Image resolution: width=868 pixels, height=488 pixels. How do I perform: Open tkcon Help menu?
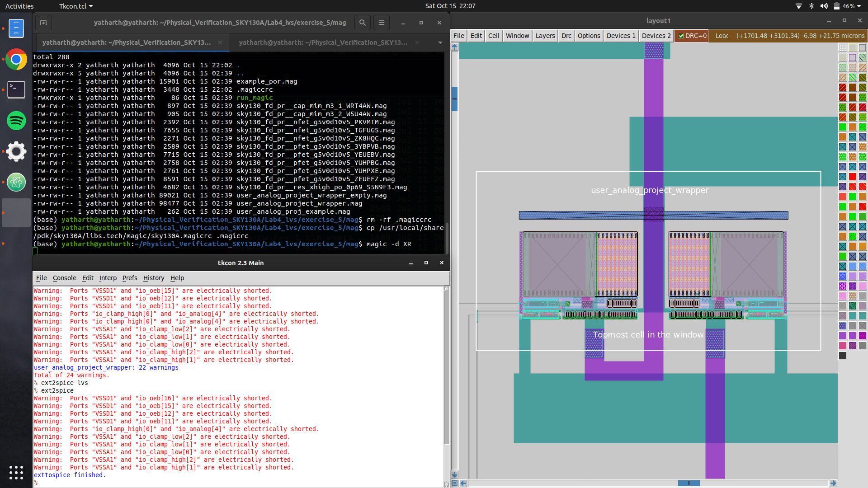[177, 278]
